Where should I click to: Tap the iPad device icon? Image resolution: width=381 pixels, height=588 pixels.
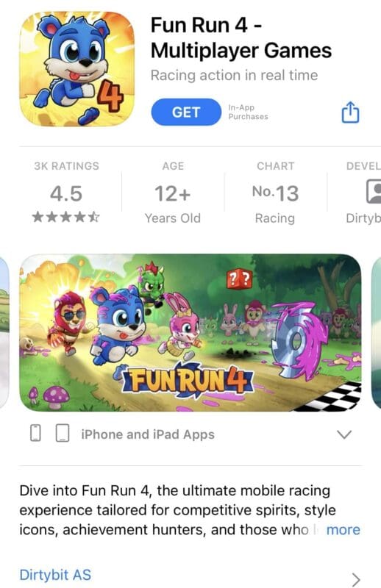(63, 433)
